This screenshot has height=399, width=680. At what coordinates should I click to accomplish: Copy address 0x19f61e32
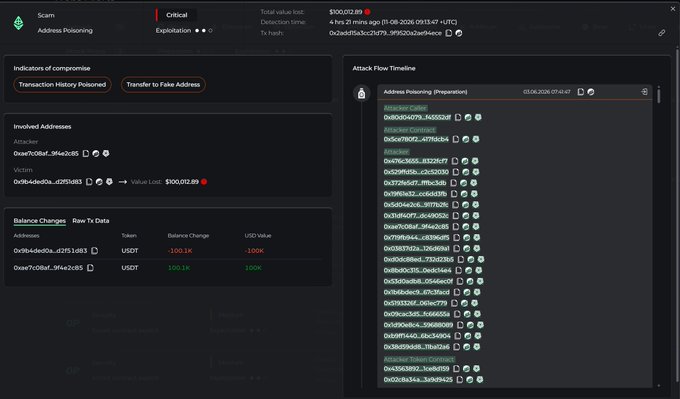click(x=454, y=194)
